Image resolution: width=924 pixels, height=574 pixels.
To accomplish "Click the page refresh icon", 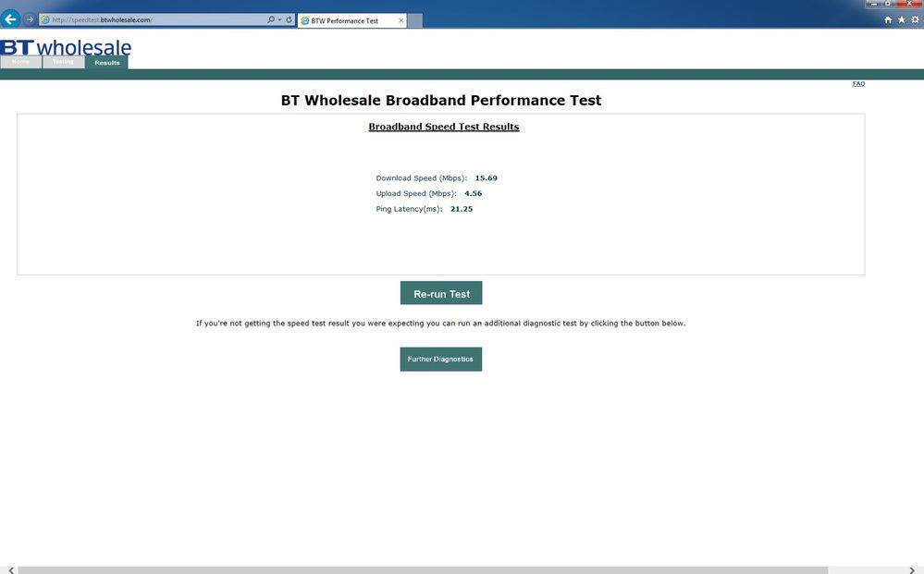I will click(x=289, y=19).
